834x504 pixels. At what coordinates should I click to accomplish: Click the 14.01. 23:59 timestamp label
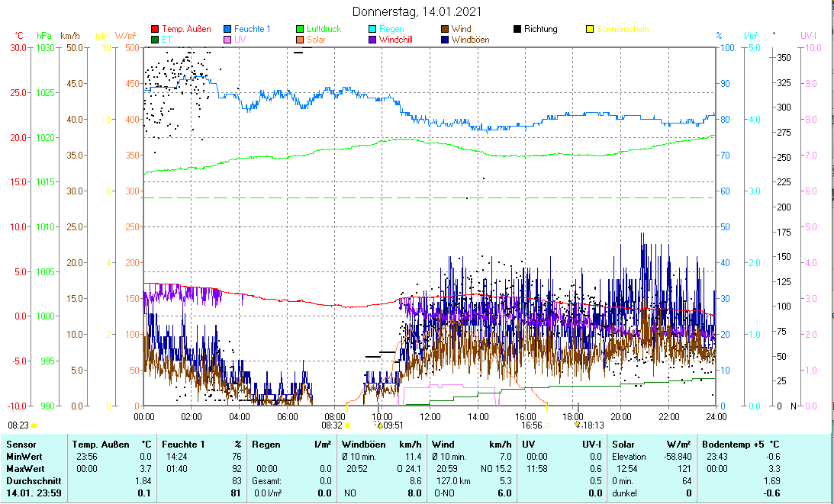34,493
